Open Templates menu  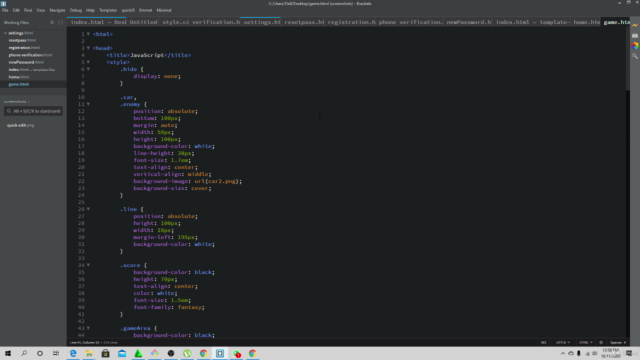coord(108,10)
